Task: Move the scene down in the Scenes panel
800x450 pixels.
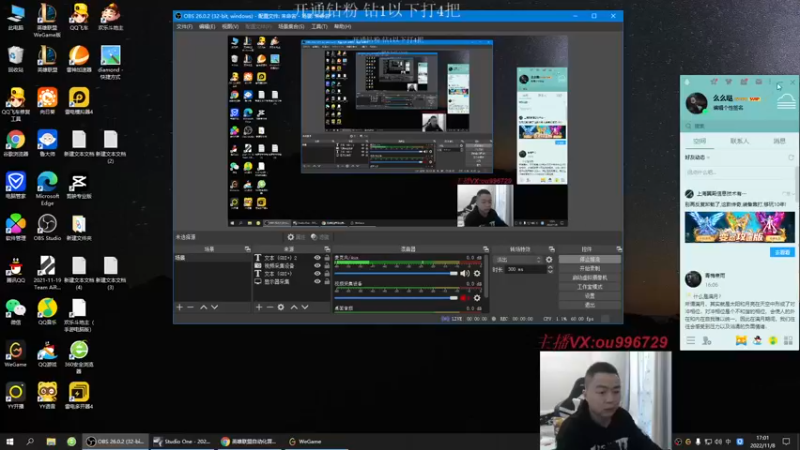Action: pos(214,307)
